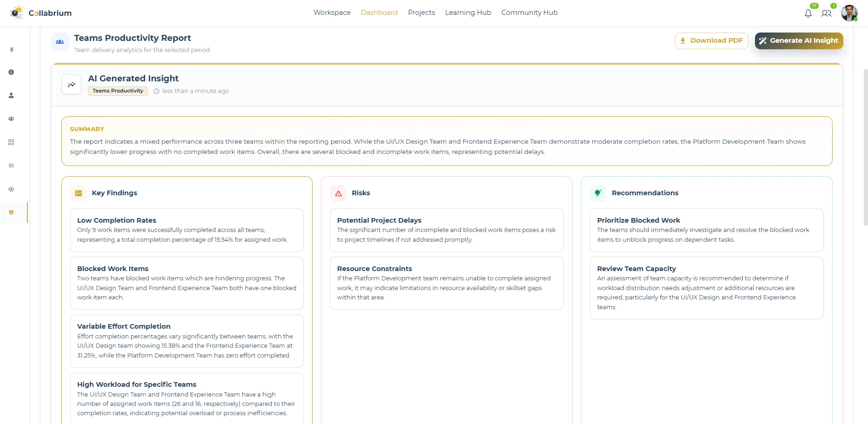The width and height of the screenshot is (868, 424).
Task: Open the info icon in the sidebar
Action: [11, 72]
